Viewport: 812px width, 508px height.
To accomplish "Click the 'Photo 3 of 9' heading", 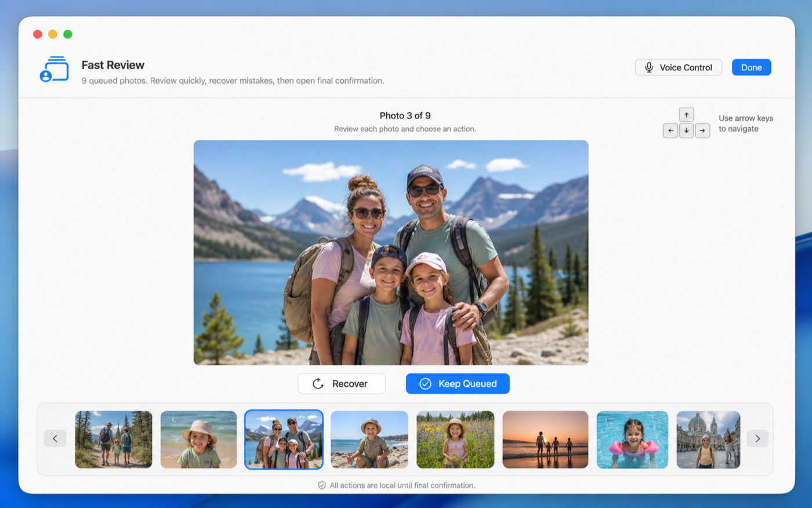I will (x=405, y=116).
